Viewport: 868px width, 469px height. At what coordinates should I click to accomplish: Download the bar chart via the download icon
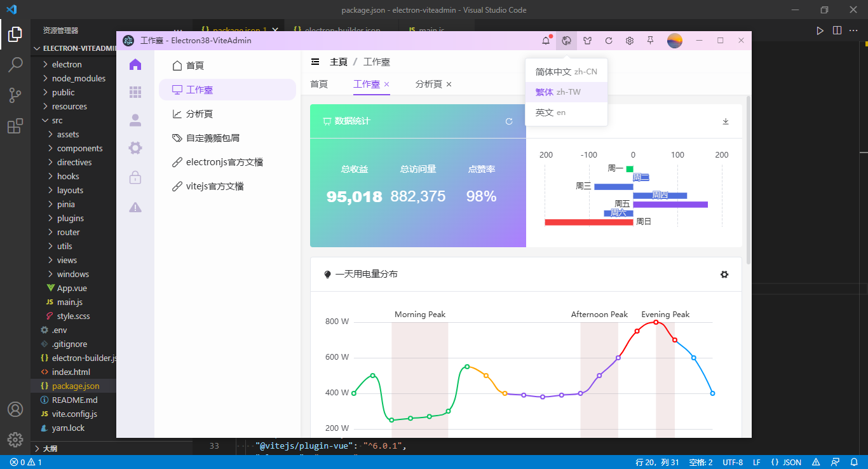[x=725, y=121]
